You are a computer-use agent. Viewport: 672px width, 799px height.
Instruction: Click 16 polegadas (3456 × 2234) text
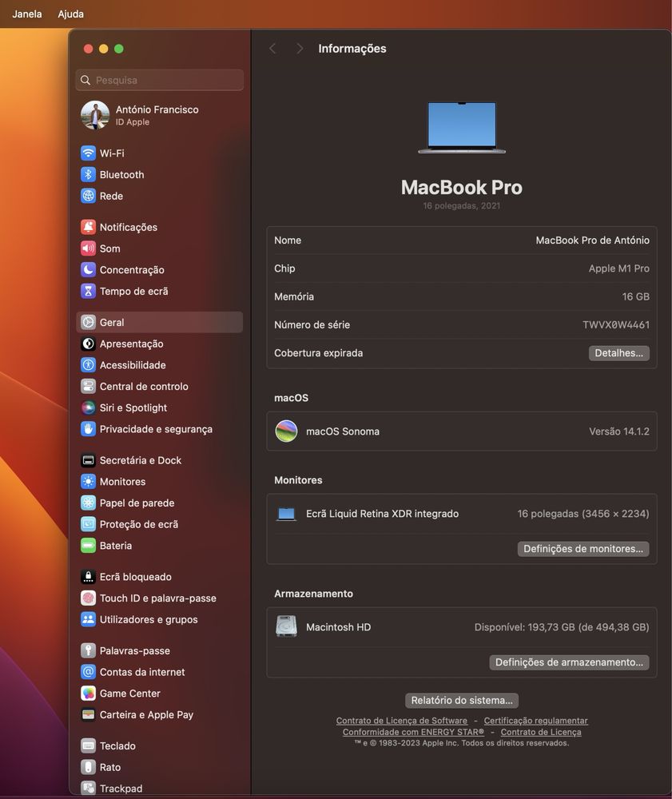pos(583,514)
